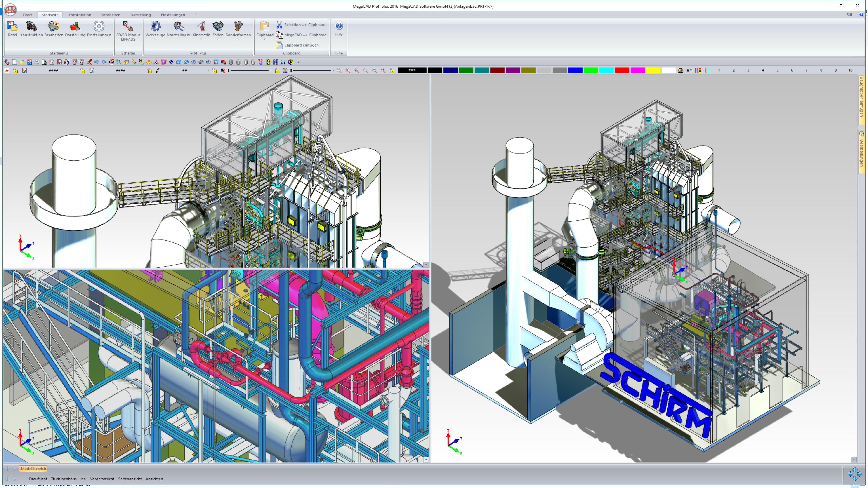868x488 pixels.
Task: Click the save PRT disk toolbar icon
Action: (x=30, y=62)
